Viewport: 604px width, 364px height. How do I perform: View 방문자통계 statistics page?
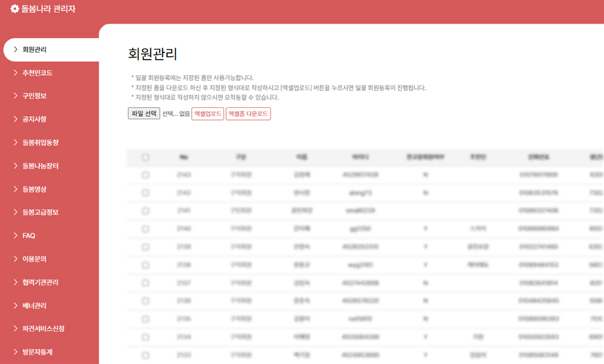[x=37, y=352]
